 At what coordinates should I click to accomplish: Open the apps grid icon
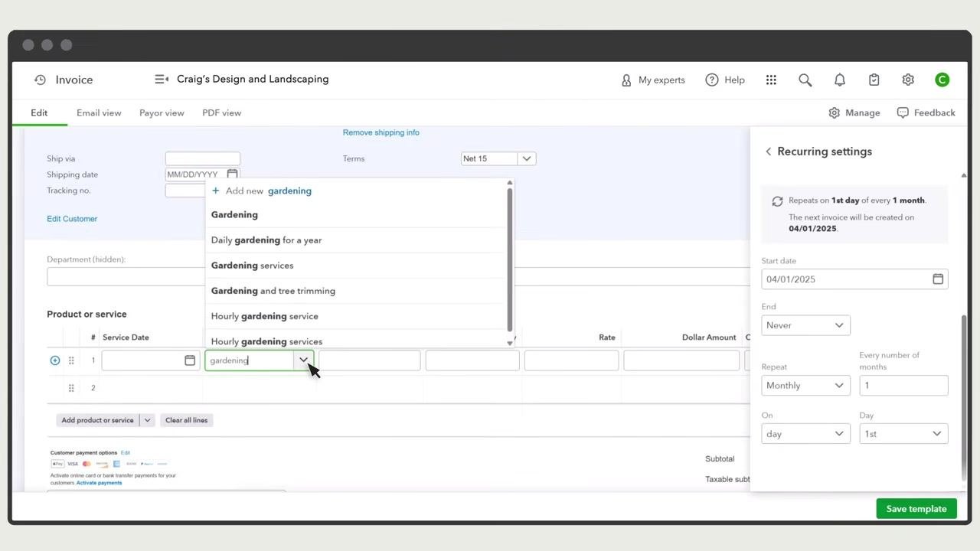coord(771,80)
